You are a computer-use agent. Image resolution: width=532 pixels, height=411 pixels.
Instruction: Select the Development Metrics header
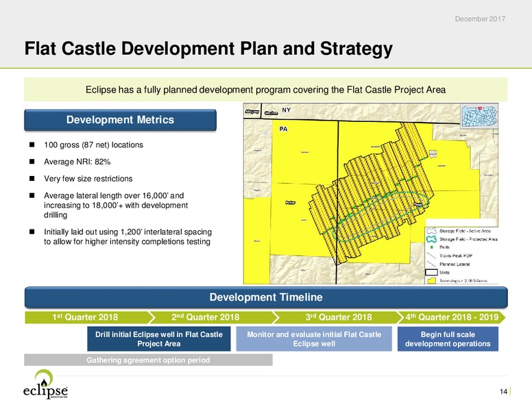pos(120,120)
